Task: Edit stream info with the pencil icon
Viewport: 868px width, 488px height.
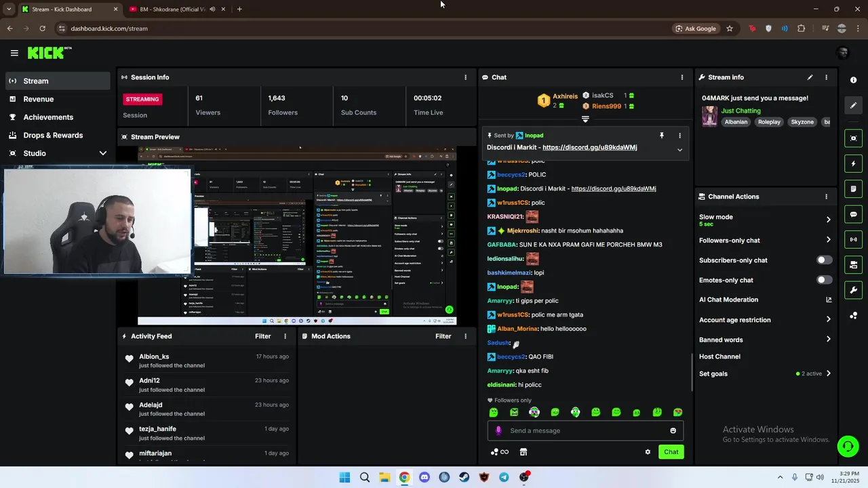Action: click(810, 77)
